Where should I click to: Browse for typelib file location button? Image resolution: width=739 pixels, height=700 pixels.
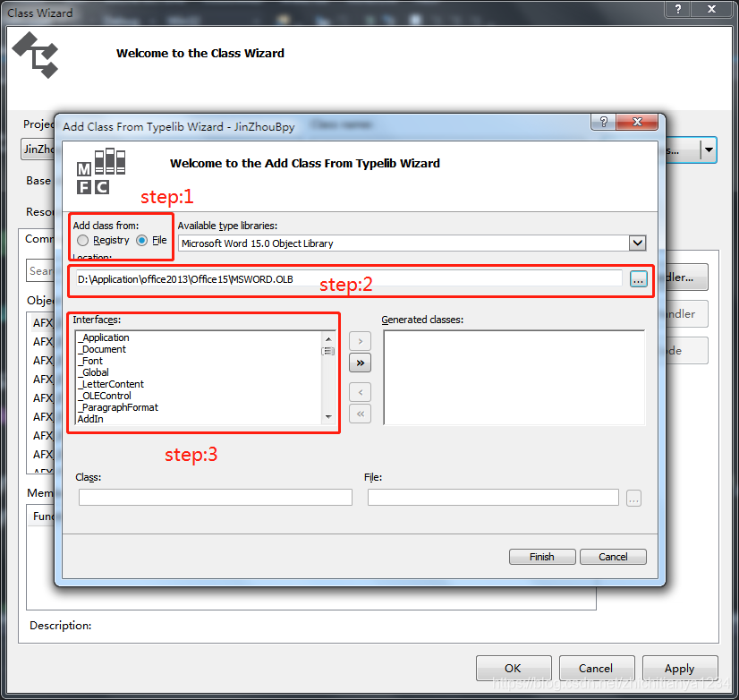tap(639, 279)
